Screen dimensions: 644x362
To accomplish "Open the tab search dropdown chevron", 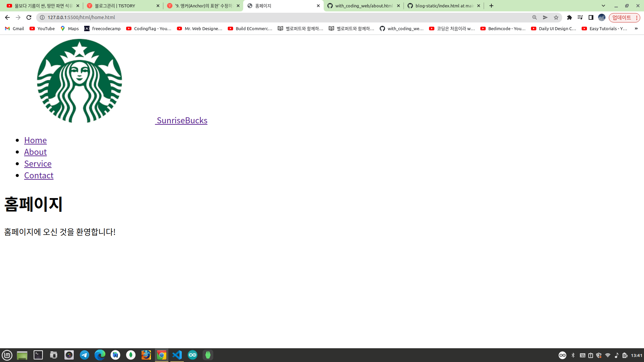I will coord(603,6).
